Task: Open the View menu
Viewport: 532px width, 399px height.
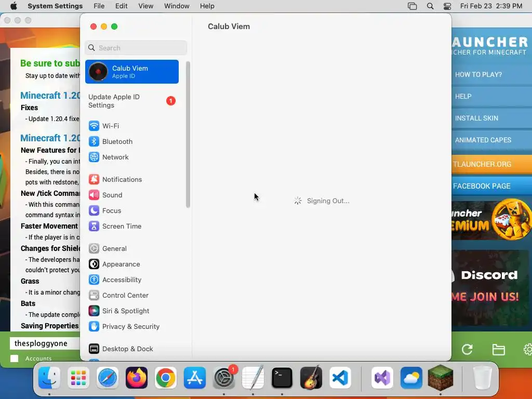Action: 145,6
